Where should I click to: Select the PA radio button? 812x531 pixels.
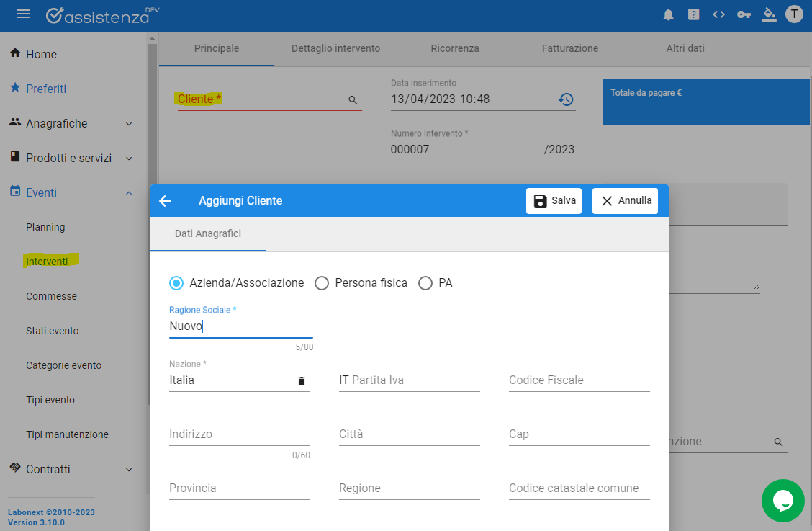tap(425, 283)
